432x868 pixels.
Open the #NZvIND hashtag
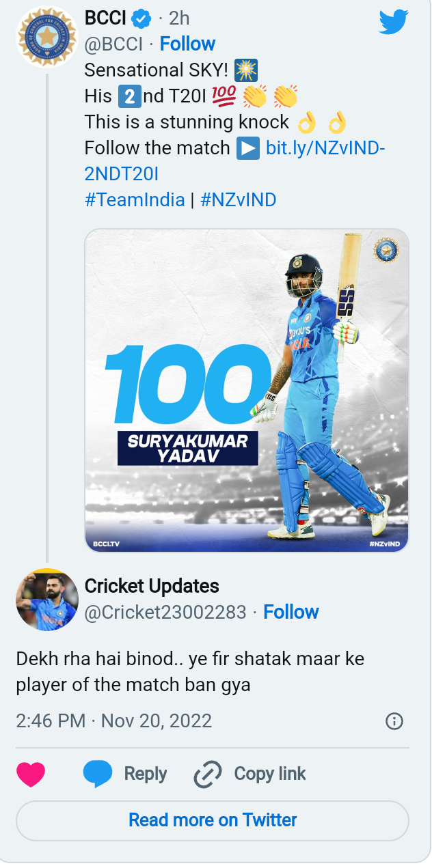click(239, 199)
